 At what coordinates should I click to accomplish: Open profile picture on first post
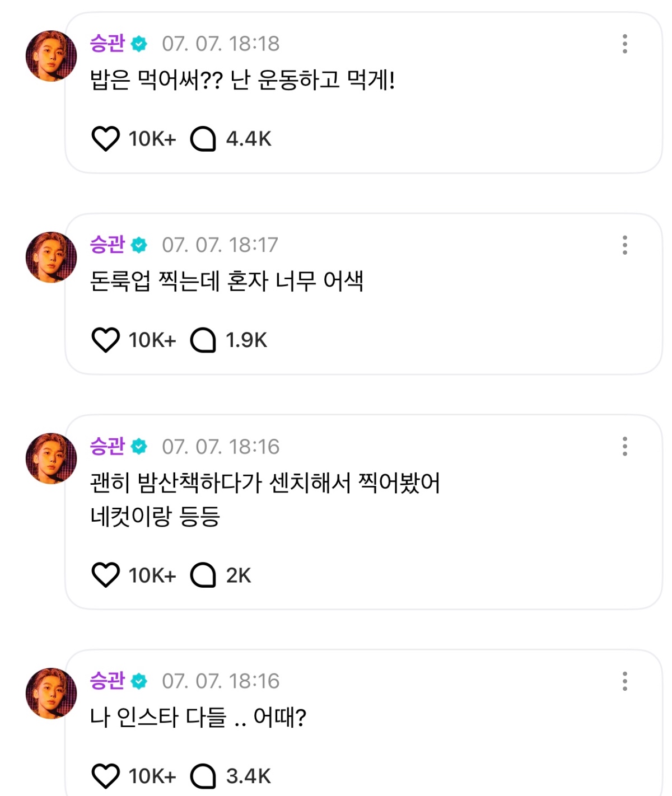point(51,56)
